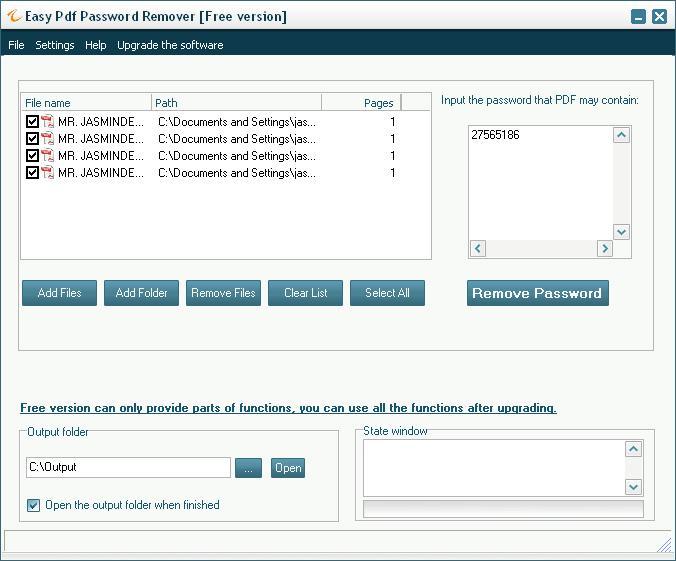Sort list by Path column header
This screenshot has width=676, height=561.
[236, 103]
